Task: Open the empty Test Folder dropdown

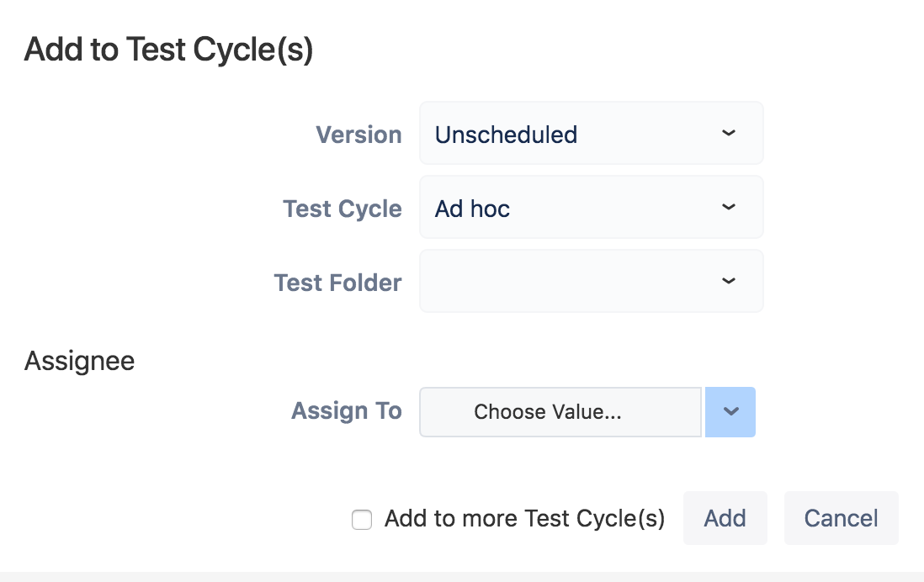Action: [591, 281]
